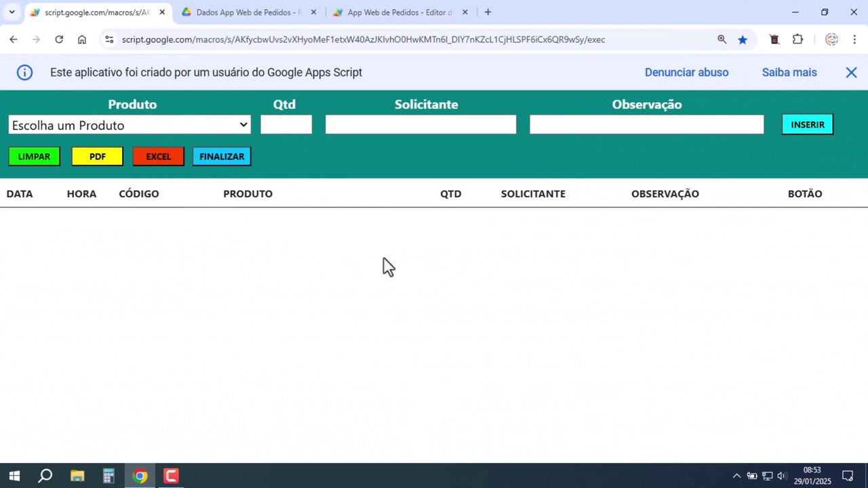Click the blue FINALIZAR button
Viewport: 868px width, 488px height.
[x=222, y=157]
